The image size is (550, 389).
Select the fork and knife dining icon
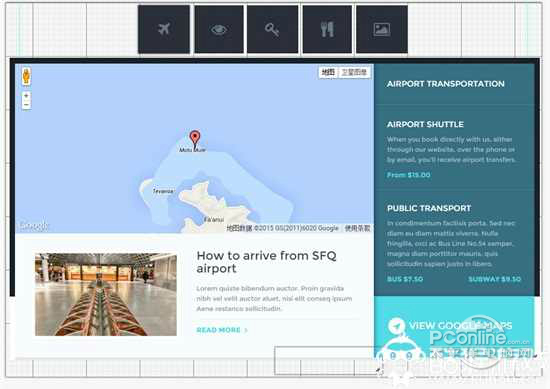click(x=327, y=29)
